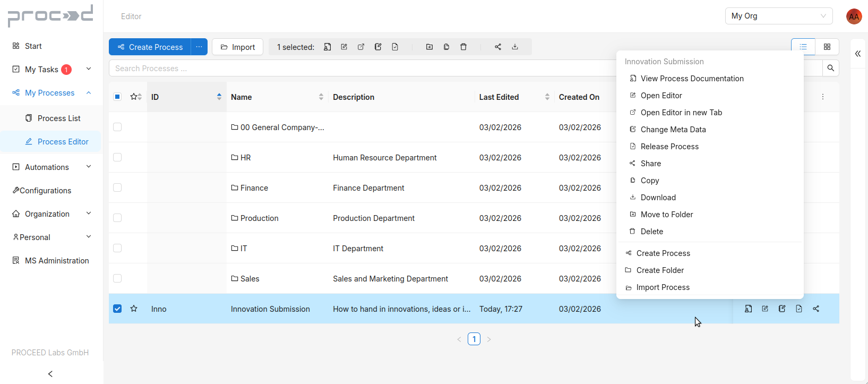Check the HR folder row checkbox

(117, 157)
